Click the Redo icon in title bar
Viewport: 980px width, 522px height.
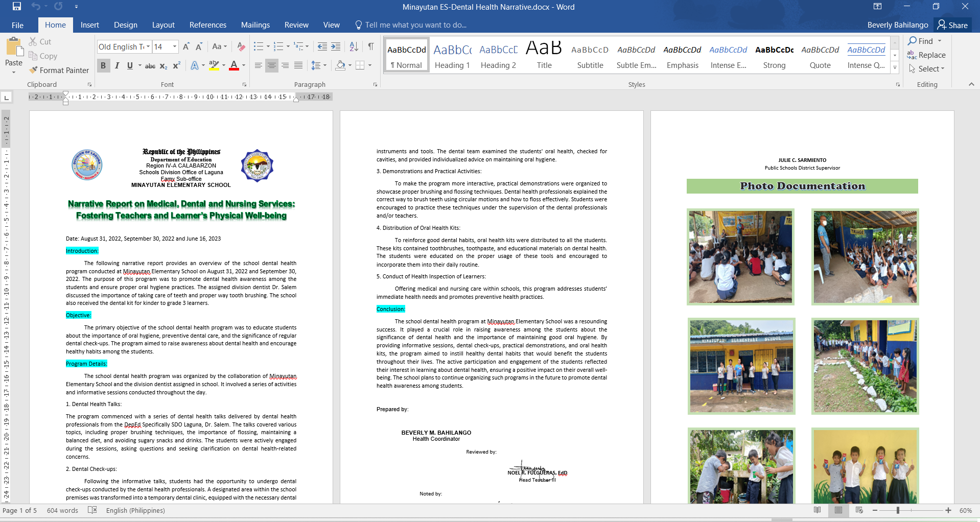pyautogui.click(x=58, y=7)
